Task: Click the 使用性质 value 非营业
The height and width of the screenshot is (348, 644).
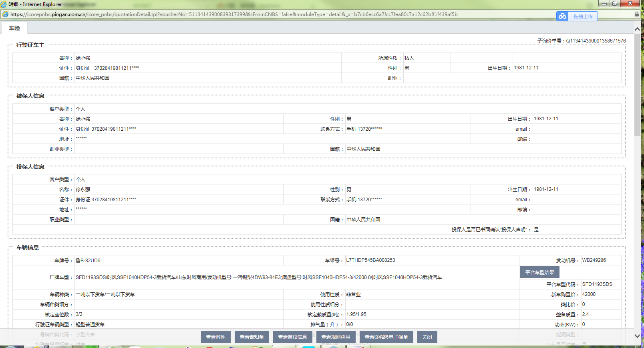Action: point(354,295)
